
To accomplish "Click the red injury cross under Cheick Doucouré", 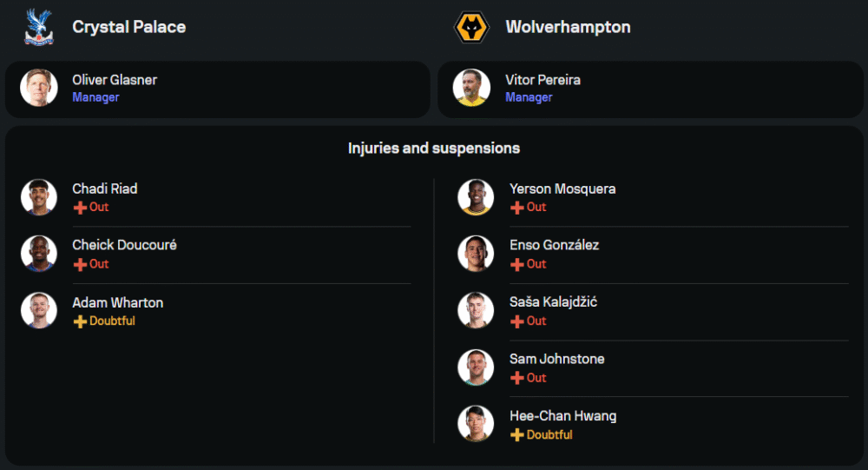I will coord(80,264).
